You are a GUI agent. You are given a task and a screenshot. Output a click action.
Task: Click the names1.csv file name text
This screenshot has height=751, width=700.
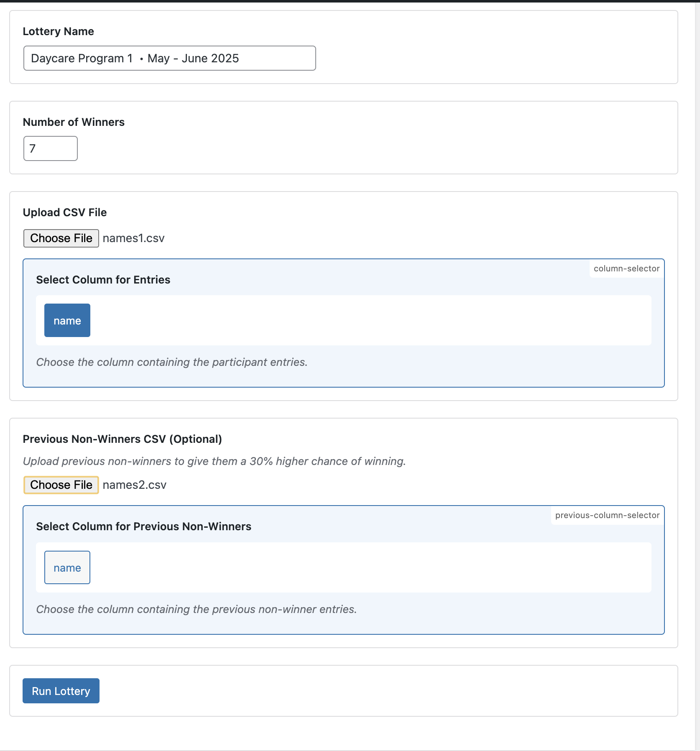(133, 238)
